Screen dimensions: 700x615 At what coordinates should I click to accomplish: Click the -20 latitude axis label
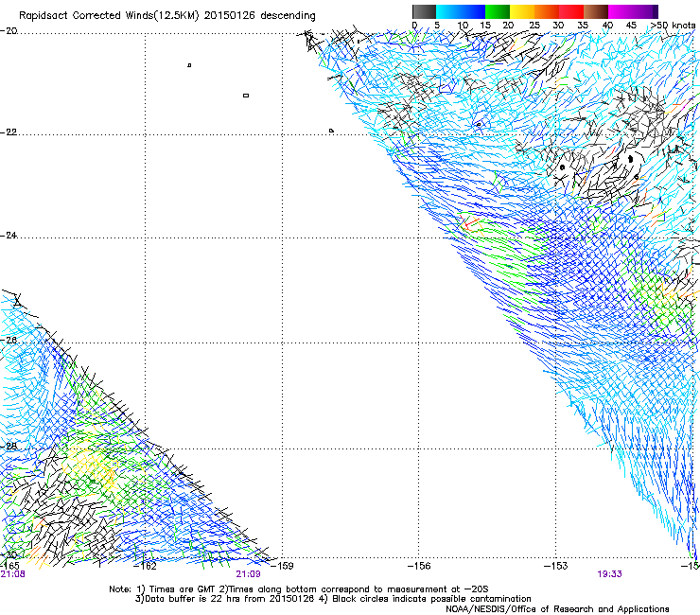click(9, 30)
